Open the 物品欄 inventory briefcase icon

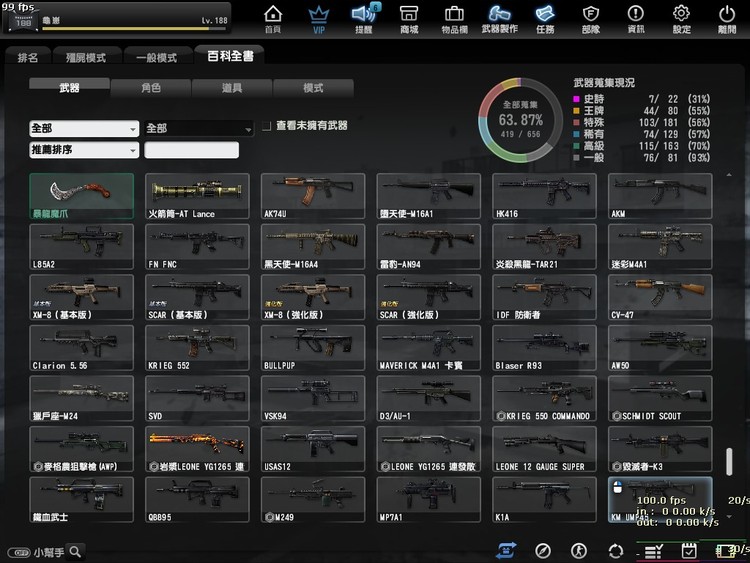pyautogui.click(x=454, y=19)
